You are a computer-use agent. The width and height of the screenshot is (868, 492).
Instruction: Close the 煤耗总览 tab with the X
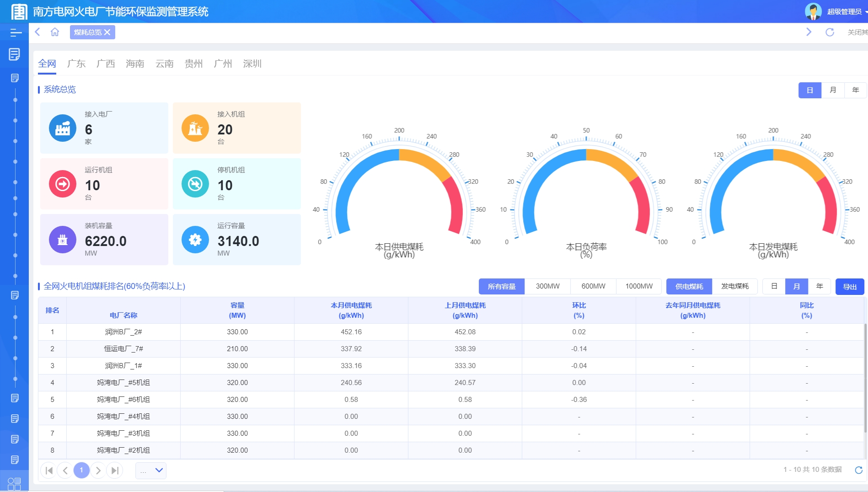[107, 32]
